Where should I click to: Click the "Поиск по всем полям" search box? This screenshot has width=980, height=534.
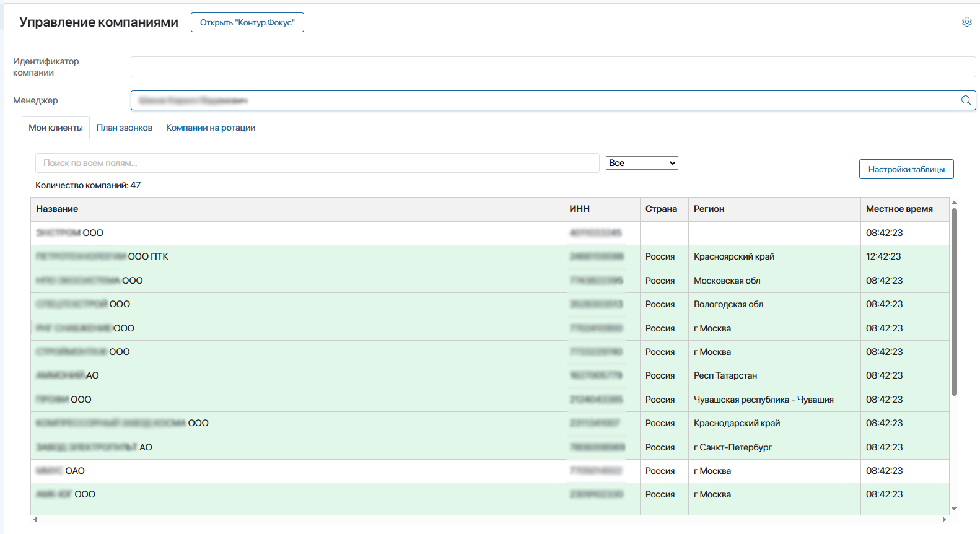pyautogui.click(x=317, y=163)
